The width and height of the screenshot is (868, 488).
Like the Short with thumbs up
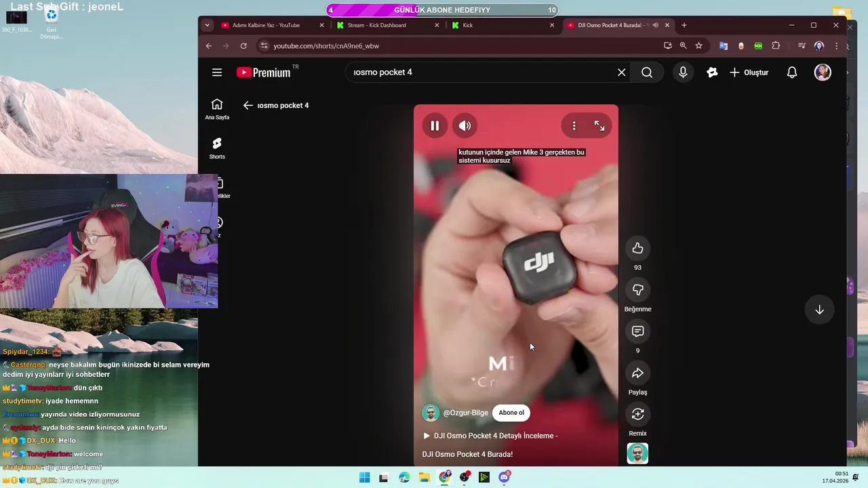(637, 248)
